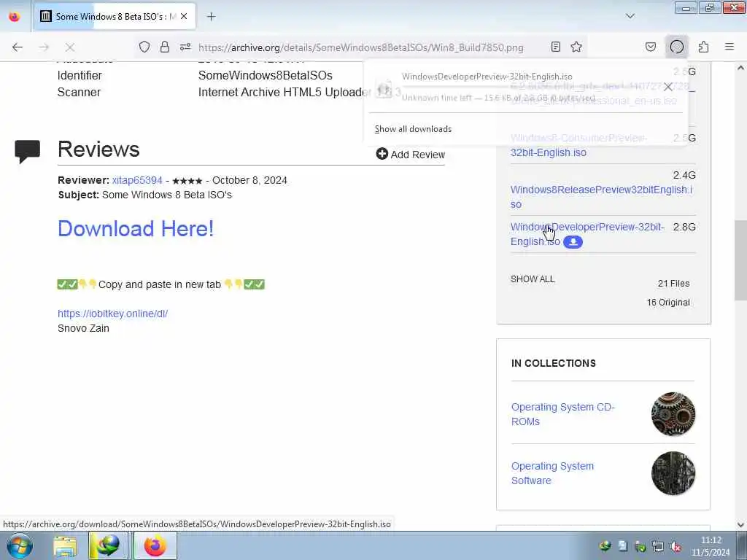Click the Firefox taskbar icon

(155, 545)
